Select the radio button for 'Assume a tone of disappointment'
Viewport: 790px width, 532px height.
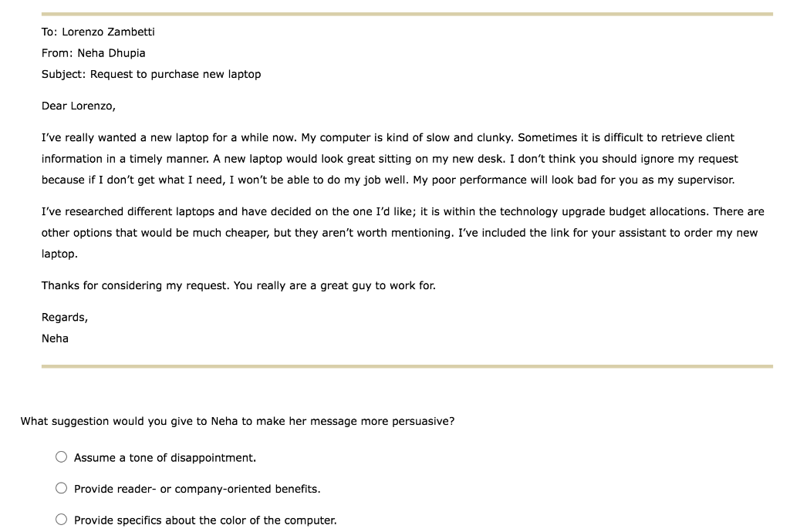click(x=61, y=457)
